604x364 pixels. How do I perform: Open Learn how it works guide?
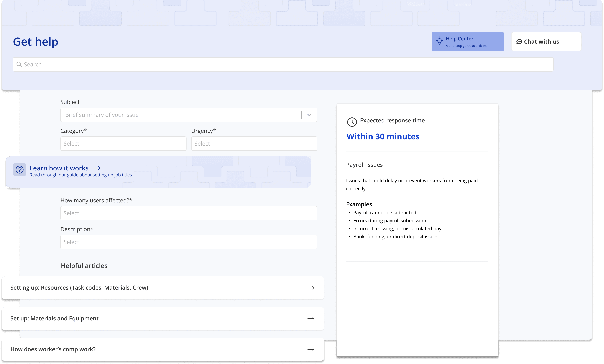click(x=59, y=168)
